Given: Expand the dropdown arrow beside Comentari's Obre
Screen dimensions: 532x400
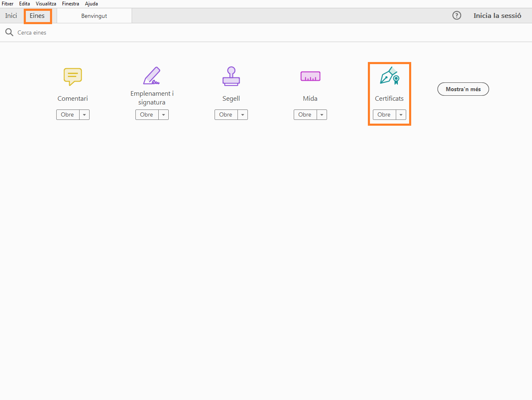Looking at the screenshot, I should click(84, 114).
